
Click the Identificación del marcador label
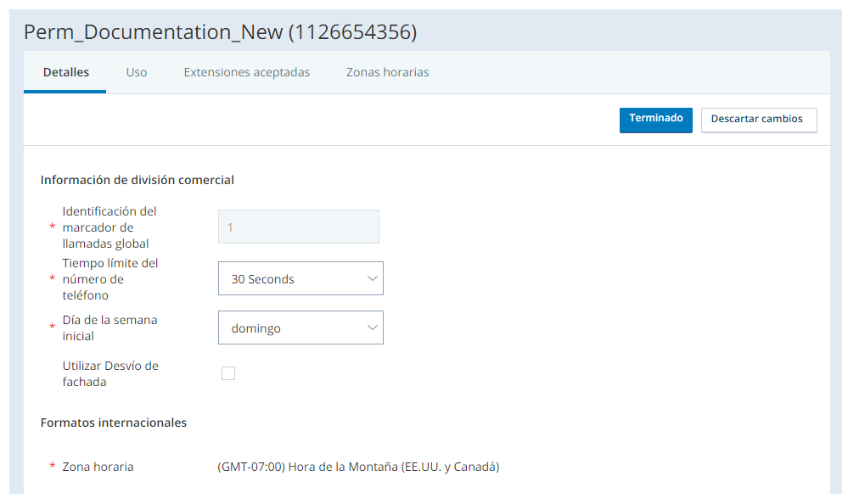coord(110,227)
